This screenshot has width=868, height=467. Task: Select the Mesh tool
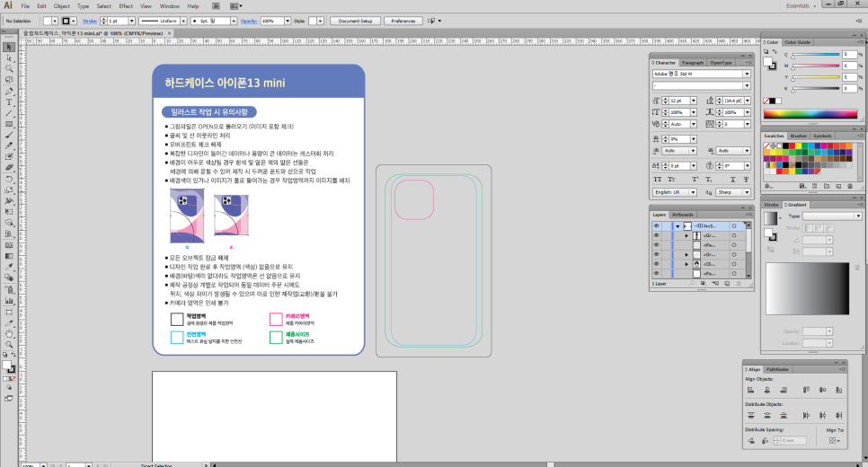9,245
